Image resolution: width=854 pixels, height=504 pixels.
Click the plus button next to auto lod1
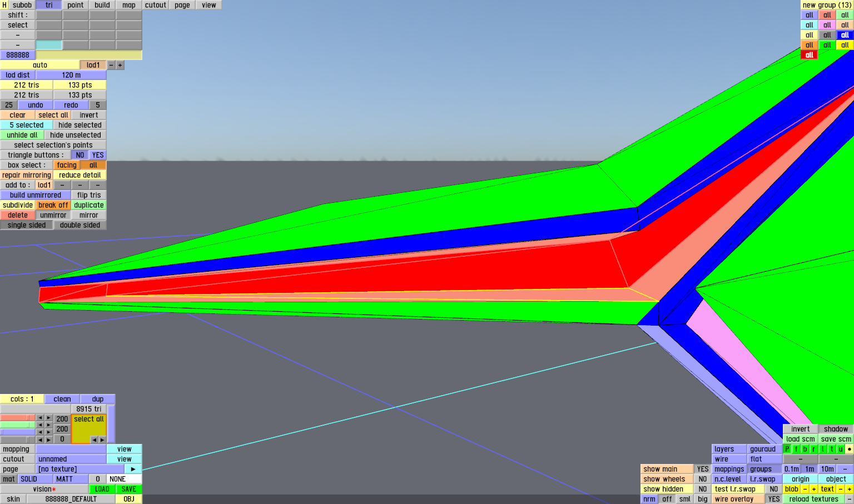pos(120,65)
